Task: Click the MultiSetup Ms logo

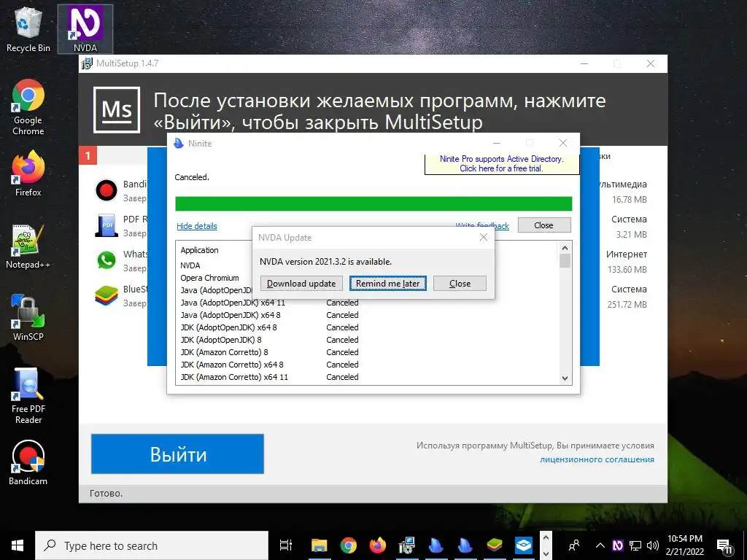Action: pyautogui.click(x=117, y=110)
